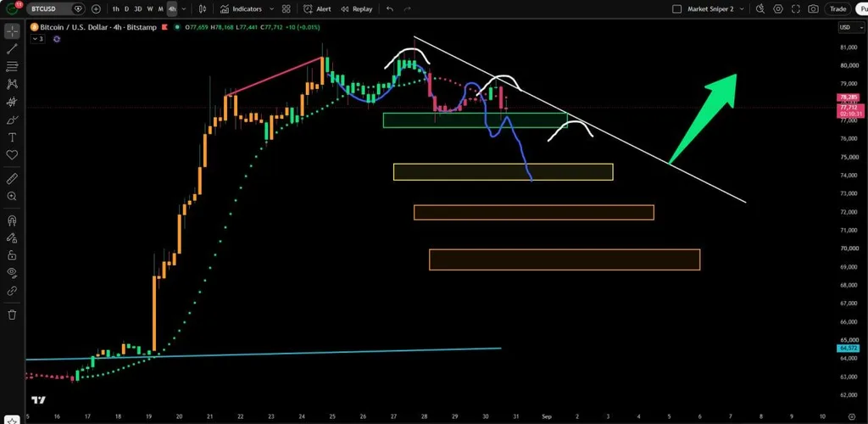Expand the collapsed indicators legend showing 3
Screen dimensions: 868x424
coord(37,39)
